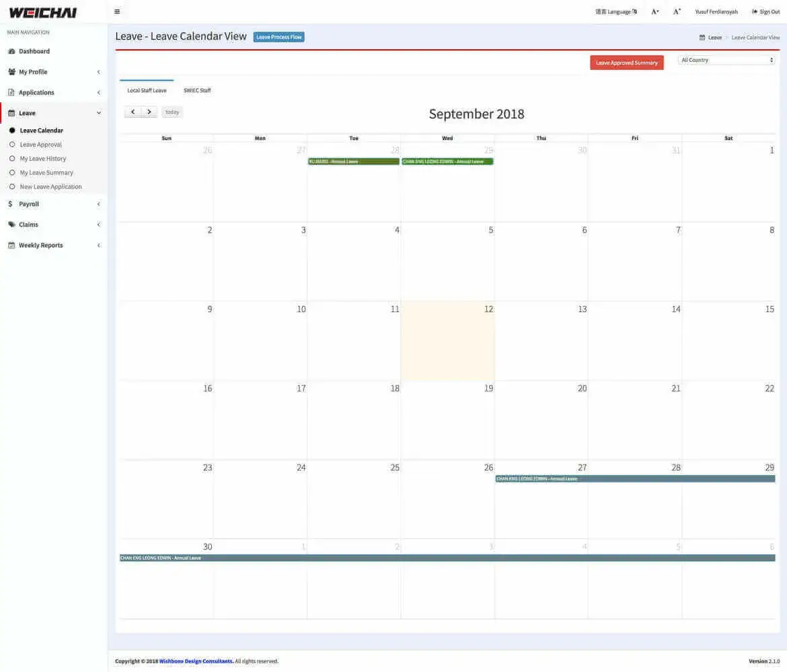The image size is (787, 672).
Task: Click the Claims tag icon
Action: (10, 225)
